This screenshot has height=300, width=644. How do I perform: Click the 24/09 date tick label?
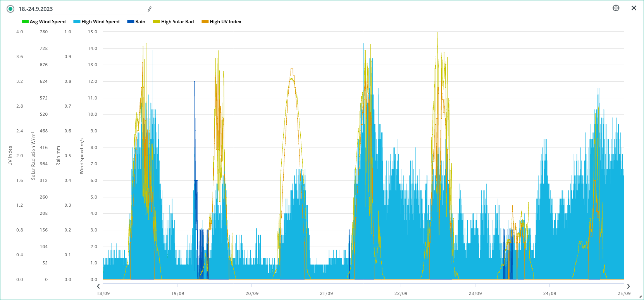(x=549, y=293)
